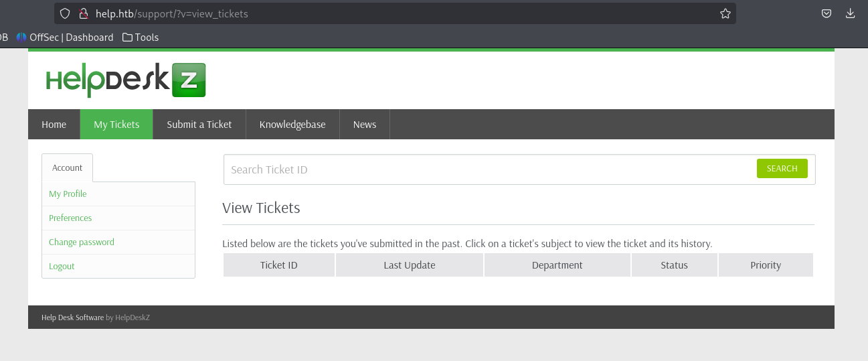The width and height of the screenshot is (868, 361).
Task: Select the My Tickets menu item
Action: [116, 125]
